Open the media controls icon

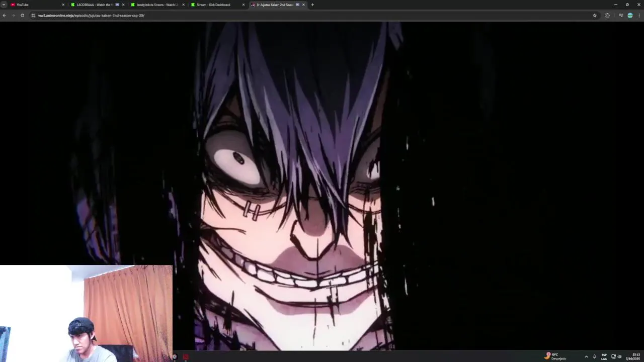[621, 16]
